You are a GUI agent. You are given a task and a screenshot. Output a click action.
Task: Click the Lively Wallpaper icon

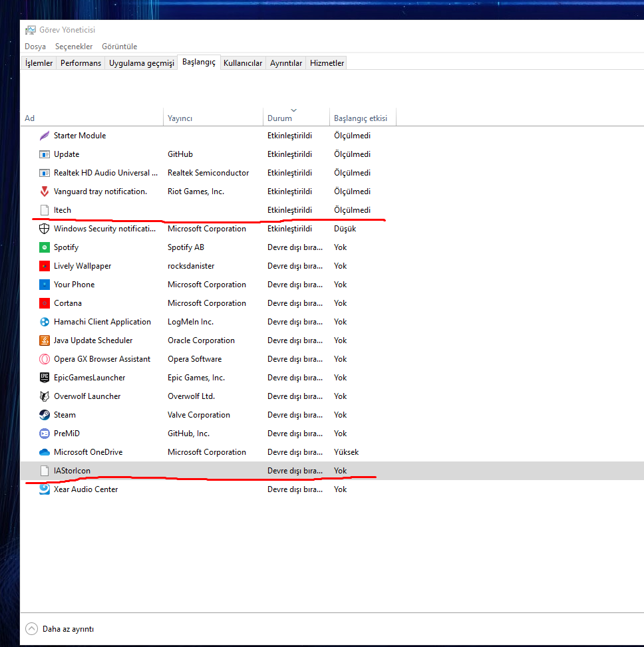44,266
